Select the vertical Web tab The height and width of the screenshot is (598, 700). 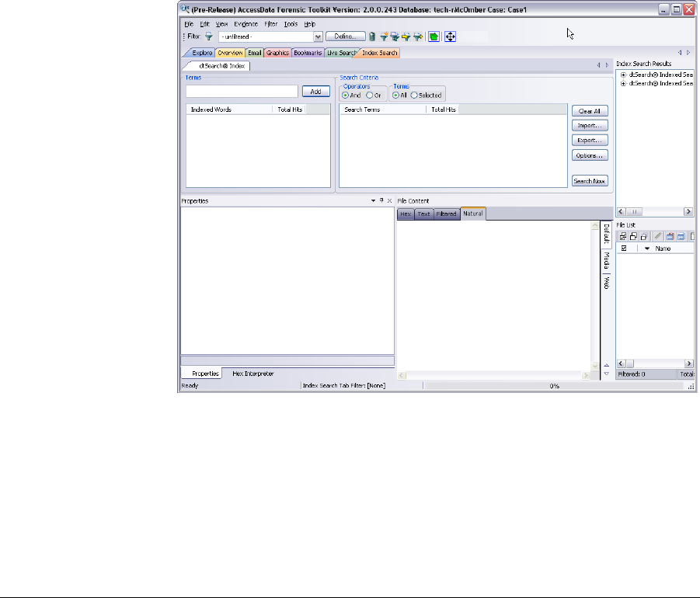(606, 282)
